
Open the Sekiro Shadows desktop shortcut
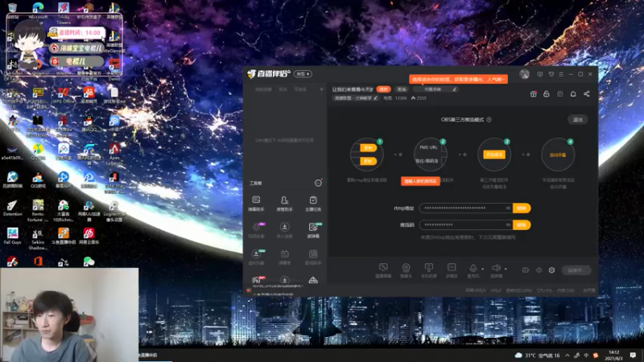pos(38,239)
